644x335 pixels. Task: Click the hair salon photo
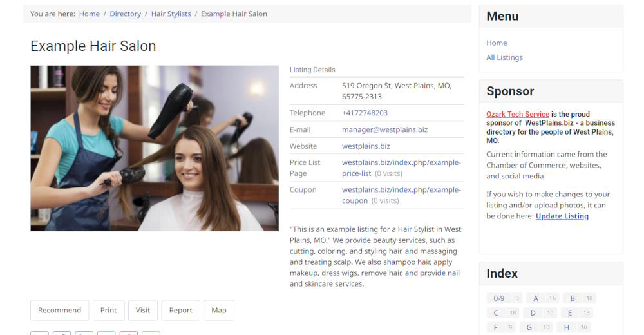155,148
